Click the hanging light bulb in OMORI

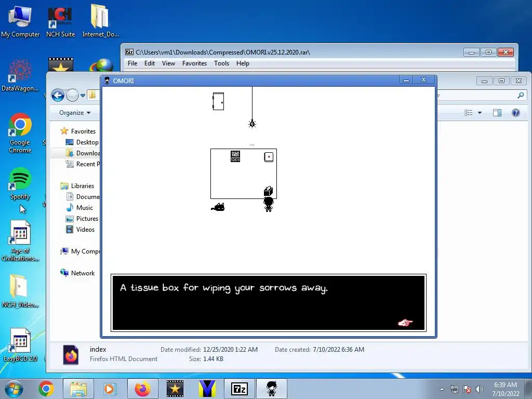tap(252, 124)
